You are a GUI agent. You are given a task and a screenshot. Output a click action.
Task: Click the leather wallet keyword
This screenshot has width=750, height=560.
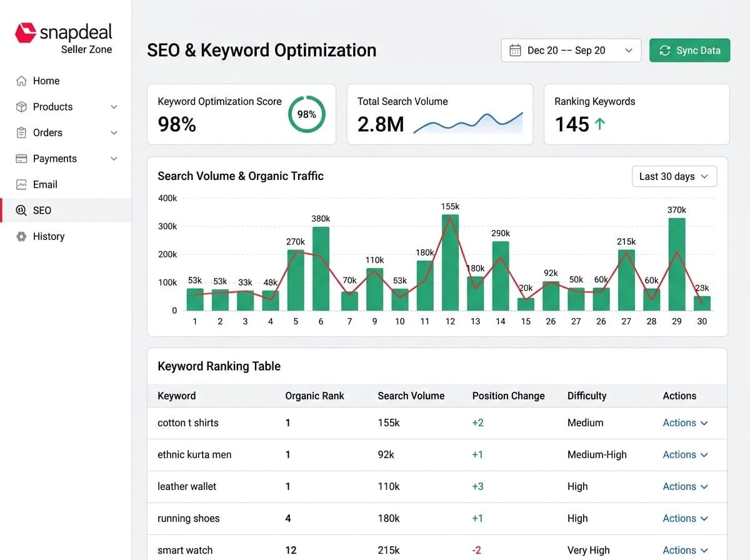[187, 487]
